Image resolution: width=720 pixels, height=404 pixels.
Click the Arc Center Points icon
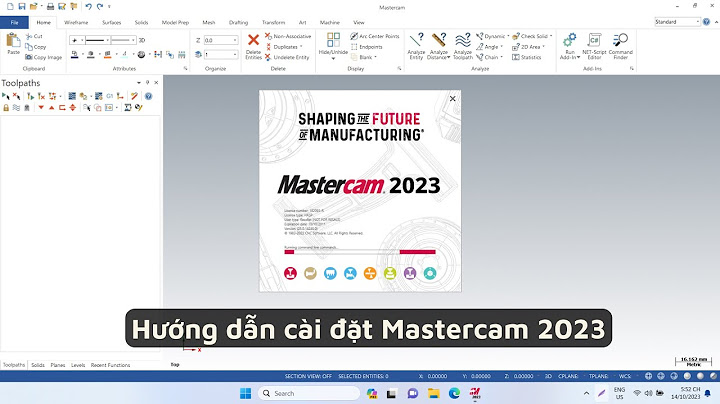354,36
